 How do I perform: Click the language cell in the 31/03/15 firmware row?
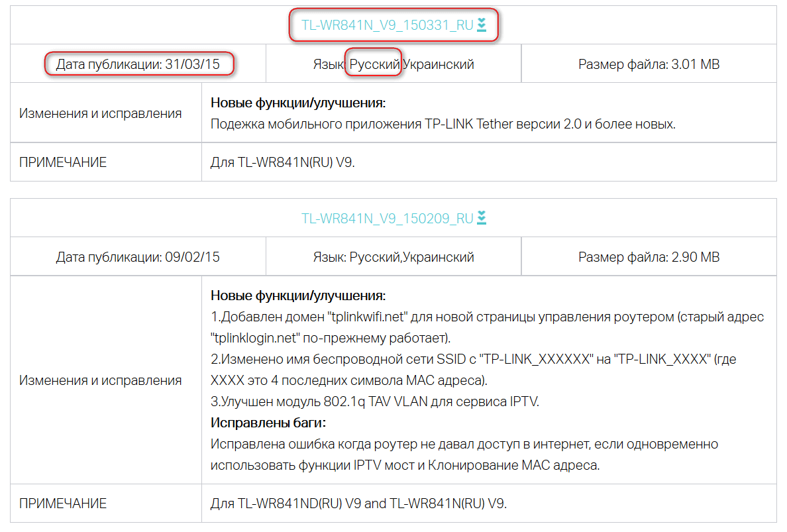coord(393,64)
